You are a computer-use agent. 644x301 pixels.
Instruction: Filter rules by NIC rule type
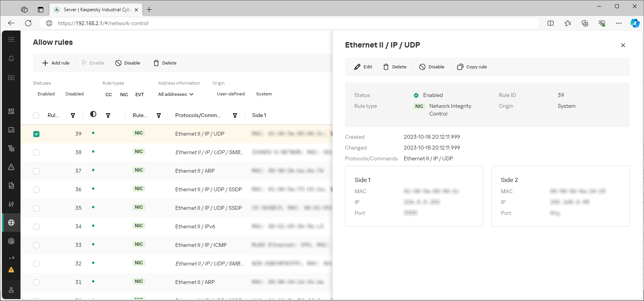click(x=124, y=95)
